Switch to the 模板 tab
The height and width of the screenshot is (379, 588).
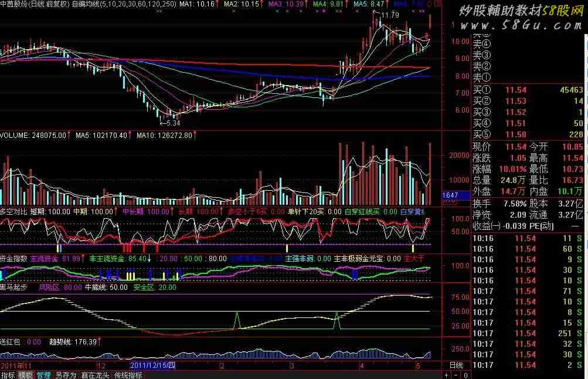tap(25, 375)
